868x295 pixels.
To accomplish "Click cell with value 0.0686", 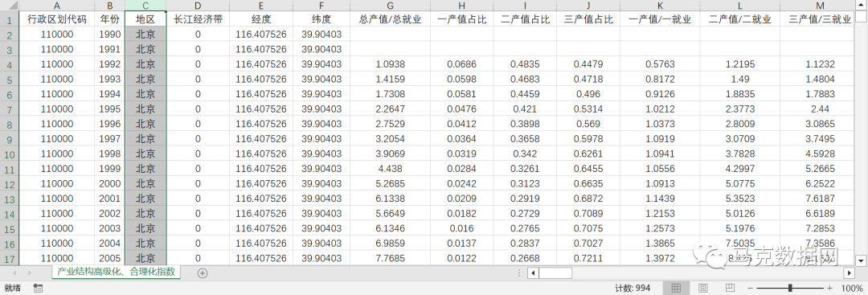I will coord(462,64).
